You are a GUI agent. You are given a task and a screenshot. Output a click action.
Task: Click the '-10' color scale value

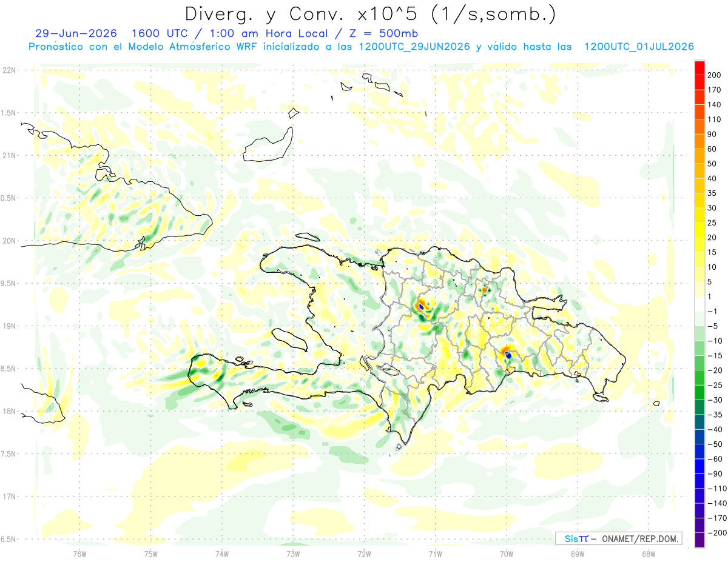[x=716, y=341]
